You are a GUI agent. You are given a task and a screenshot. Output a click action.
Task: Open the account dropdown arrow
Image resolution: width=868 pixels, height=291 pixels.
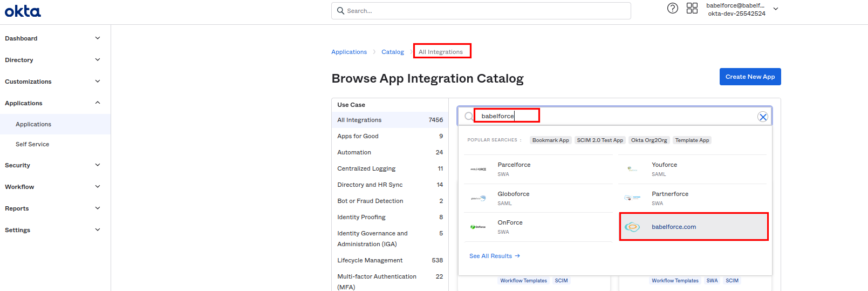[x=776, y=9]
